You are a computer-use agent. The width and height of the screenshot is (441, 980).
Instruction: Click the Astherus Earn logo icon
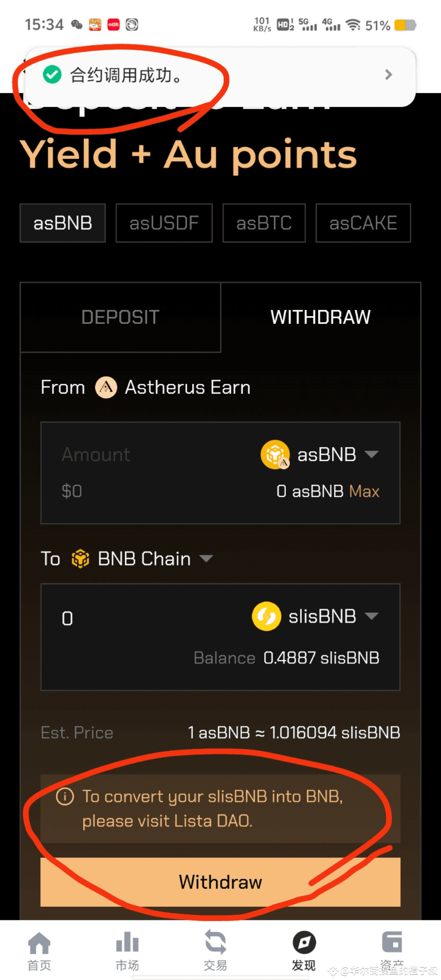[106, 387]
